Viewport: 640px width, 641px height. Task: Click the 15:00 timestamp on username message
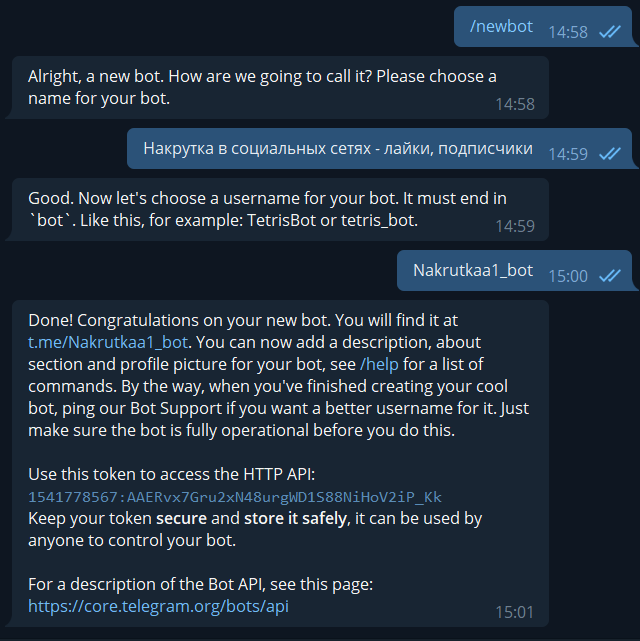[x=568, y=276]
